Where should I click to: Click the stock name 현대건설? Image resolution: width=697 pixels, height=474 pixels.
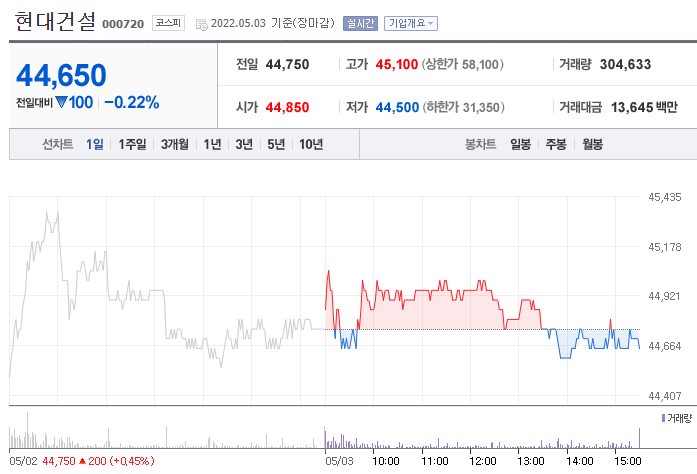(x=55, y=21)
